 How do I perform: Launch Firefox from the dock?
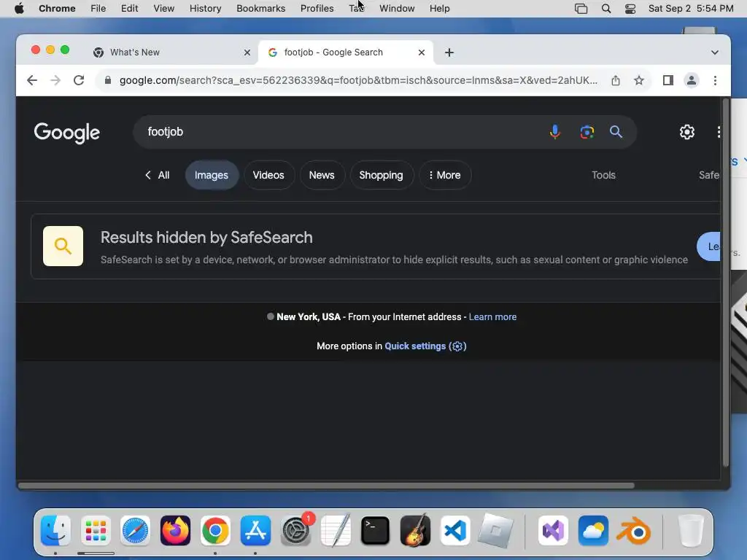click(175, 531)
